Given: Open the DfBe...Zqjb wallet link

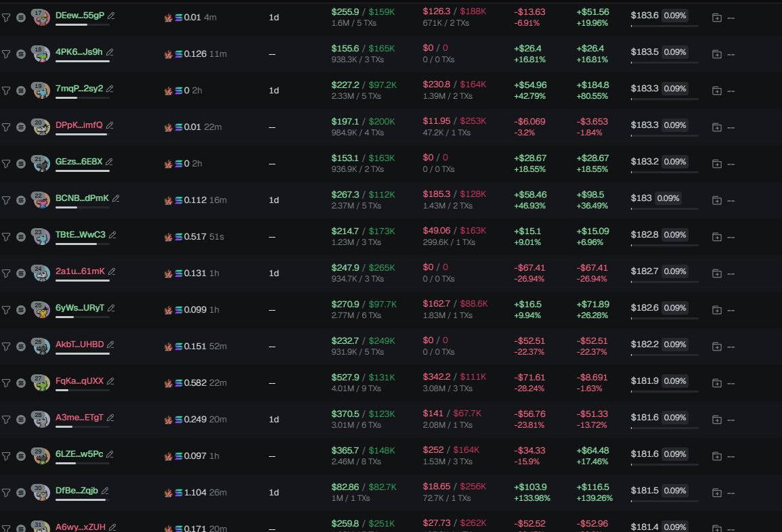Looking at the screenshot, I should point(77,491).
